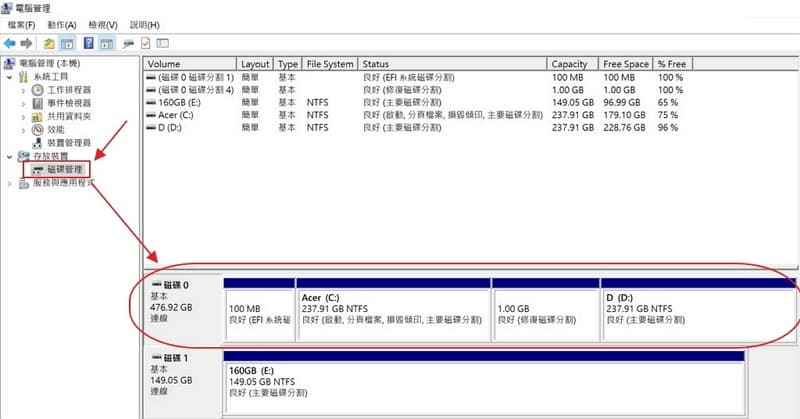
Task: Click the 磁碟 0 disk label panel
Action: (183, 309)
